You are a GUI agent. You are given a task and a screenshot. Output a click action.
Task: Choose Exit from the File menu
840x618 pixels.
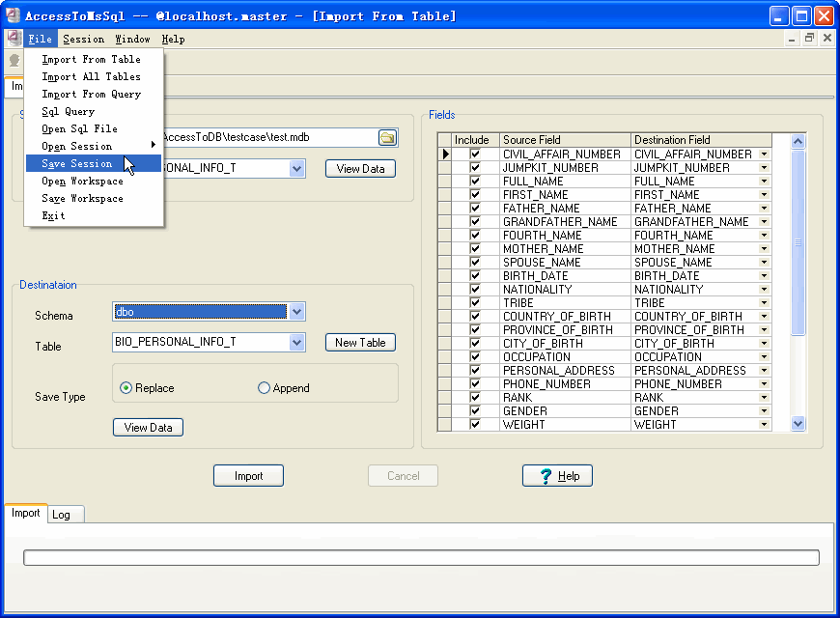(94, 215)
